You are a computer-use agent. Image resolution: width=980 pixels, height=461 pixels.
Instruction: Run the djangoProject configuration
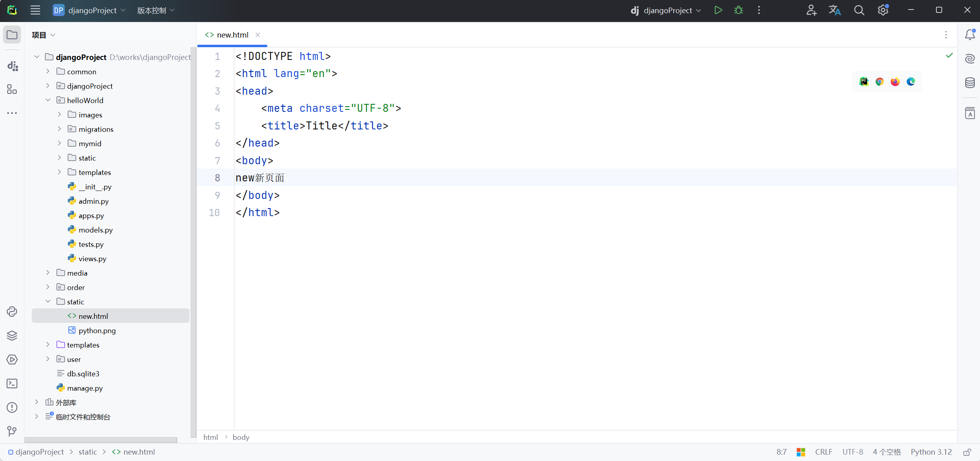tap(718, 10)
